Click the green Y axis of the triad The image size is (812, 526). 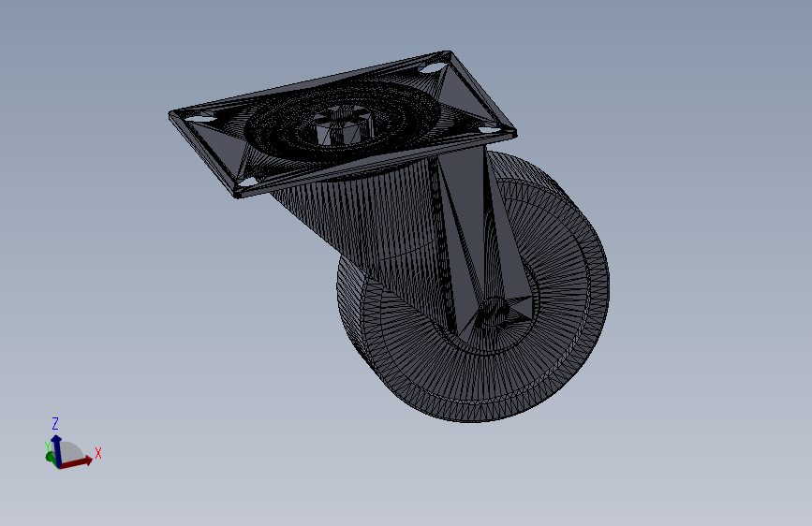pyautogui.click(x=51, y=457)
